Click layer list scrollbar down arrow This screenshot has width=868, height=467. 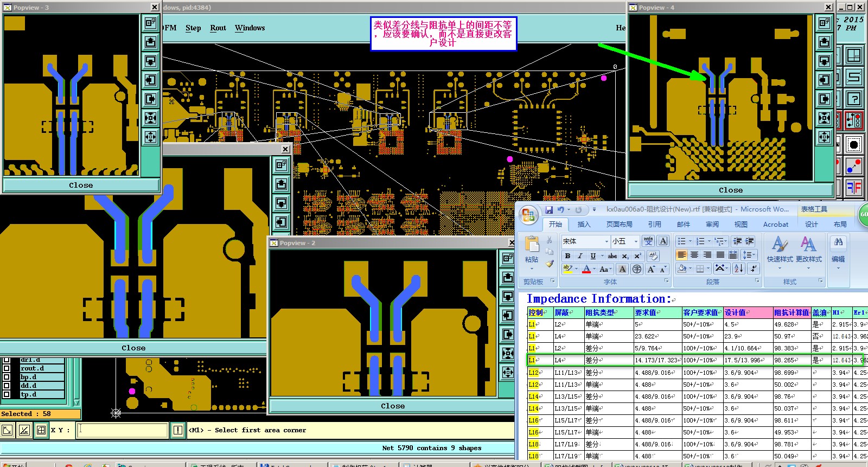point(76,402)
